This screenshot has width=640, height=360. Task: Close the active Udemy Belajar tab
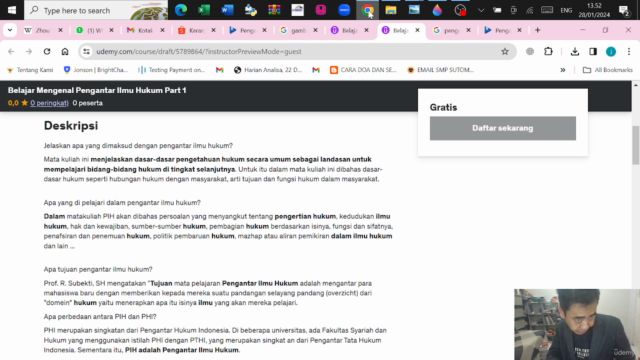[x=417, y=30]
